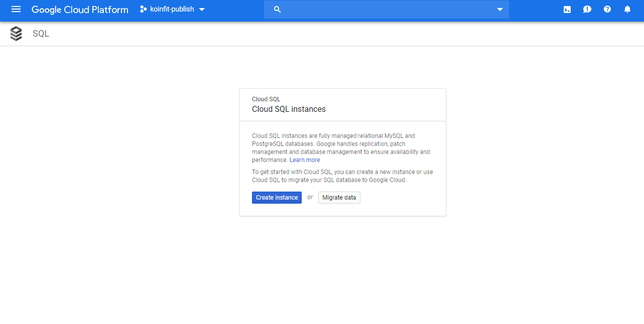The image size is (644, 324).
Task: Click the SQL stacked layers product icon
Action: 16,34
